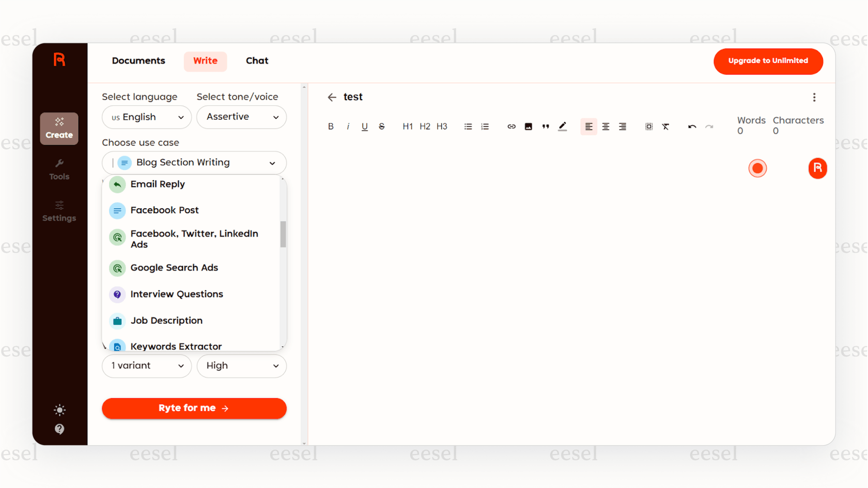Insert a blockquote
Screen dimensions: 868x488
[545, 126]
